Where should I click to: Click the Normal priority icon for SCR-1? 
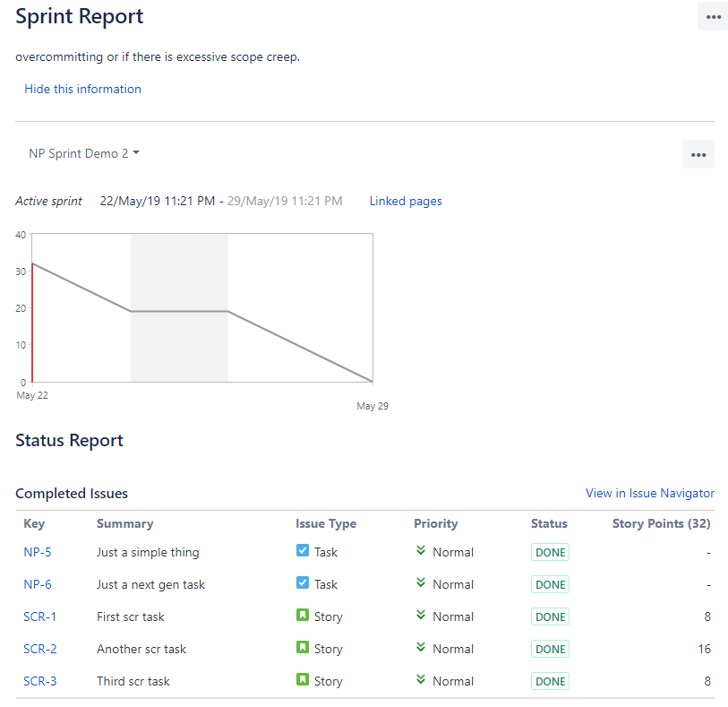421,615
